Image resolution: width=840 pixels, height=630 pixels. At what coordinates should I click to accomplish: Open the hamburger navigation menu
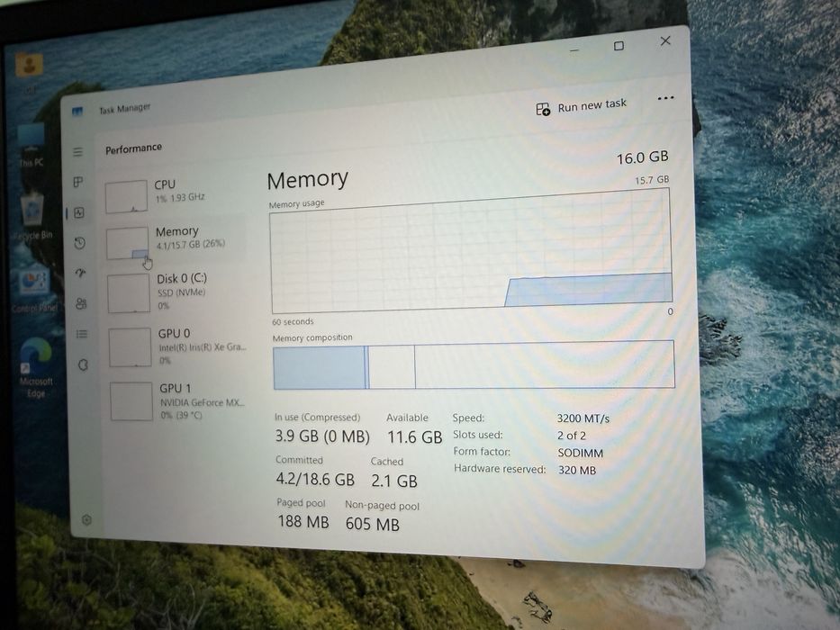coord(77,151)
